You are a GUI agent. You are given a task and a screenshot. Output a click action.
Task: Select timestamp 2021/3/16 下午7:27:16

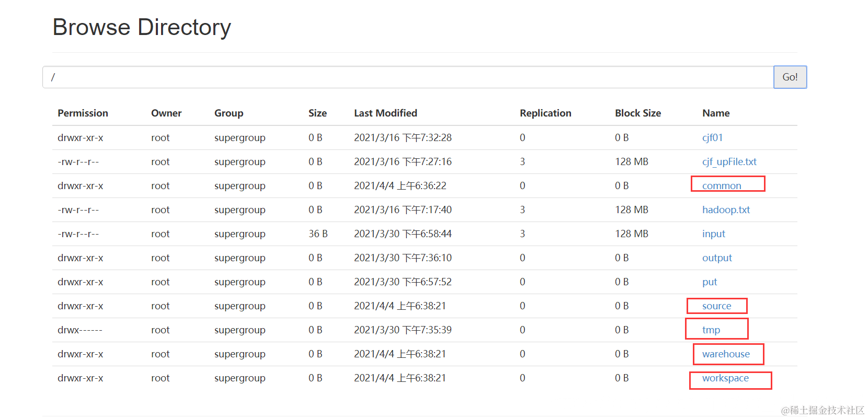click(403, 161)
